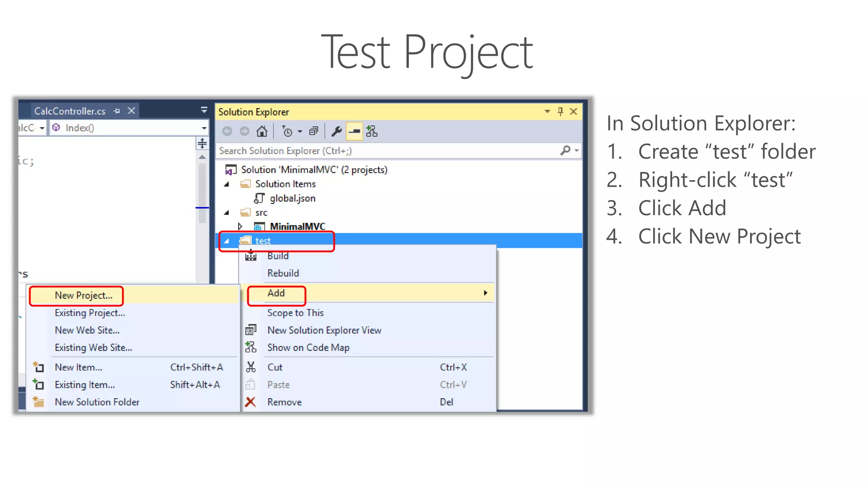The width and height of the screenshot is (868, 488).
Task: Click the Search Solution Explorer field
Action: [x=381, y=151]
